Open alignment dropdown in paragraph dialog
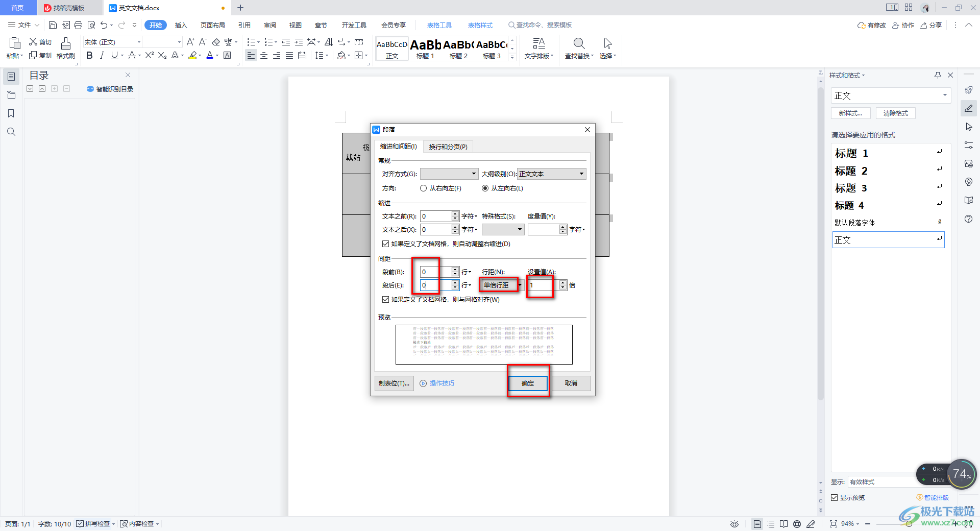 [449, 174]
